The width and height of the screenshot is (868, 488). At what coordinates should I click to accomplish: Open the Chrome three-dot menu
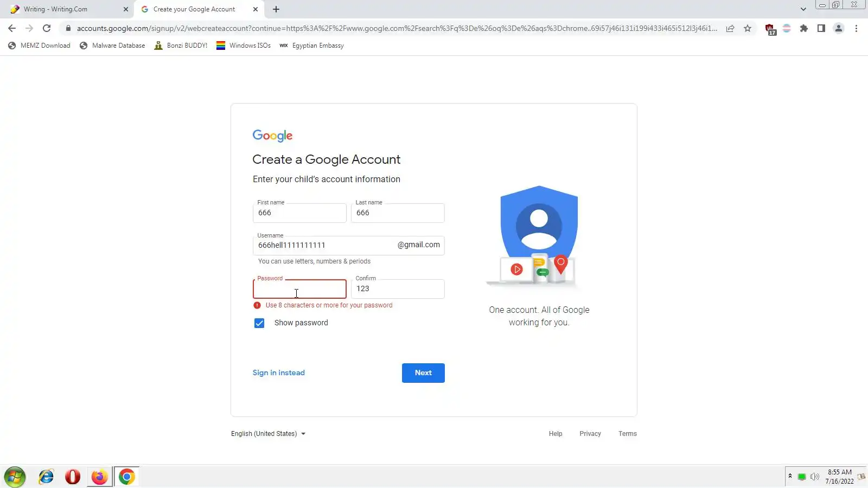click(856, 28)
